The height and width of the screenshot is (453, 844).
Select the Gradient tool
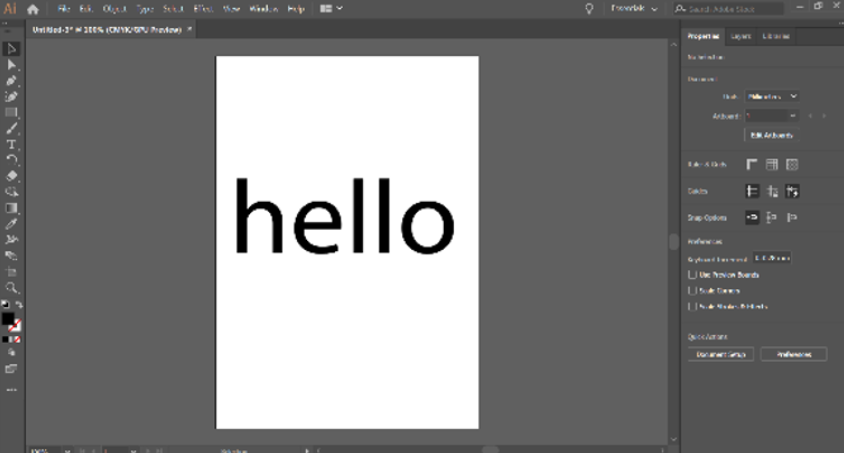pyautogui.click(x=11, y=208)
